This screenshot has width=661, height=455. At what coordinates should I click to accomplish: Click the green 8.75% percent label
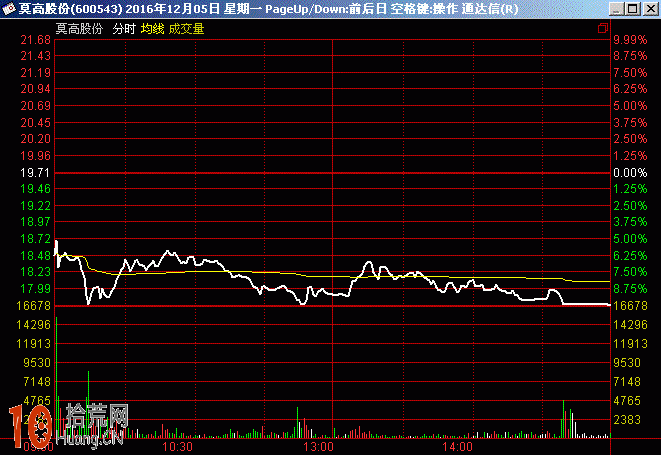[630, 288]
